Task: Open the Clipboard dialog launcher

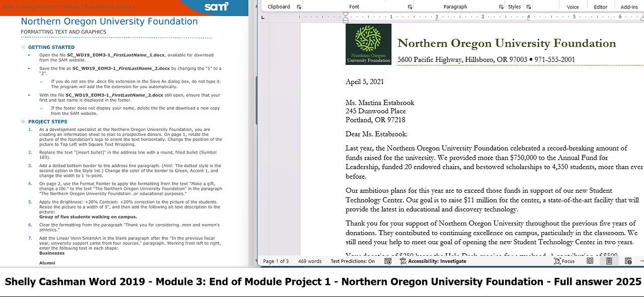Action: tap(299, 7)
